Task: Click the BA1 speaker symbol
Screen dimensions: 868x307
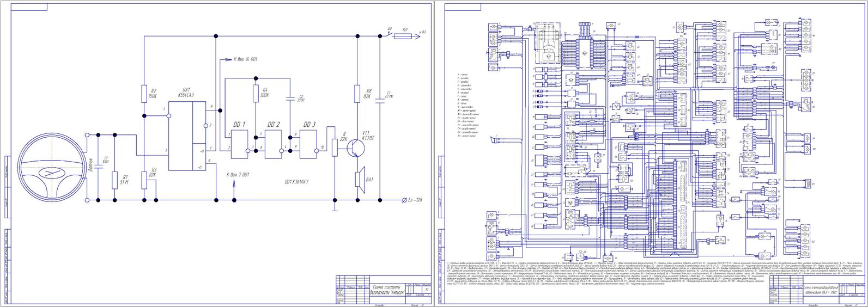Action: (x=359, y=179)
